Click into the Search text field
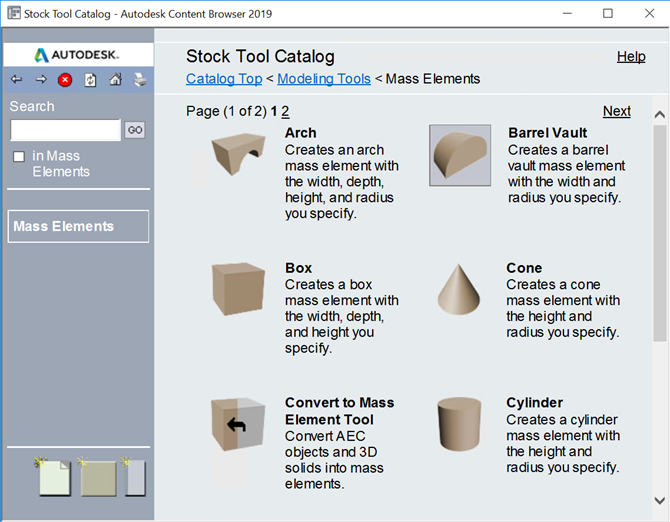 [66, 130]
